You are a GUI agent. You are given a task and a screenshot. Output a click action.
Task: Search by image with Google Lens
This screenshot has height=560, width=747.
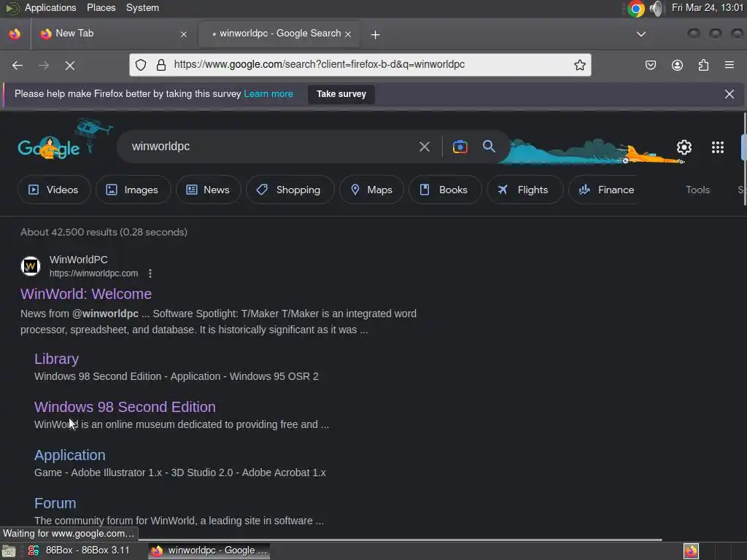460,147
